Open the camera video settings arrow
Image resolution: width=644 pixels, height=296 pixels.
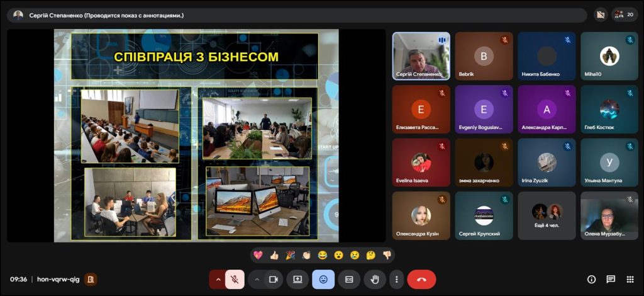tap(257, 280)
